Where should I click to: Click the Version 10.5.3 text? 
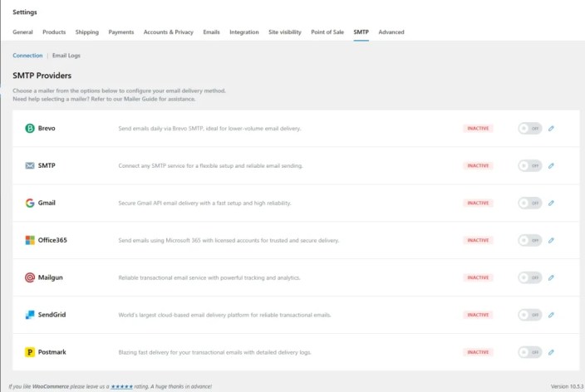[x=567, y=386]
